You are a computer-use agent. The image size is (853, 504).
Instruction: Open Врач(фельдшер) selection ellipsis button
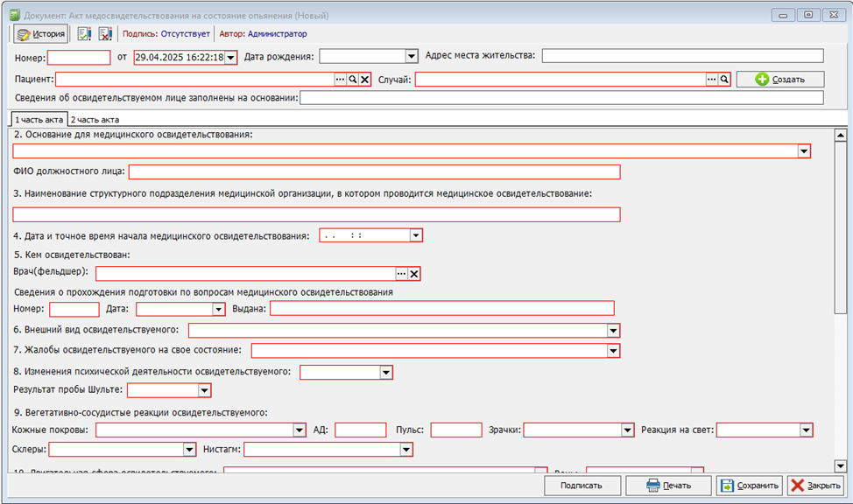click(401, 274)
